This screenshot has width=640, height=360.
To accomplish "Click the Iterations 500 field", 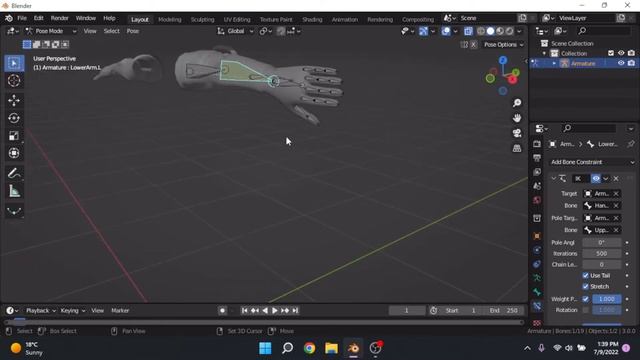I will (601, 253).
